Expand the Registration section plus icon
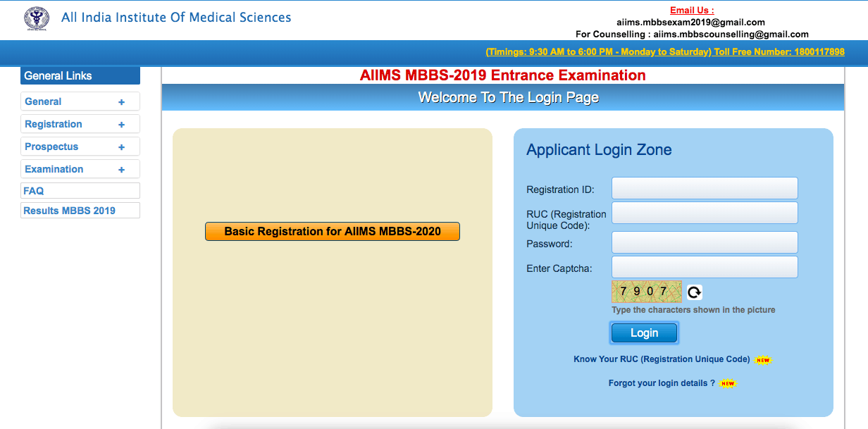 tap(121, 125)
